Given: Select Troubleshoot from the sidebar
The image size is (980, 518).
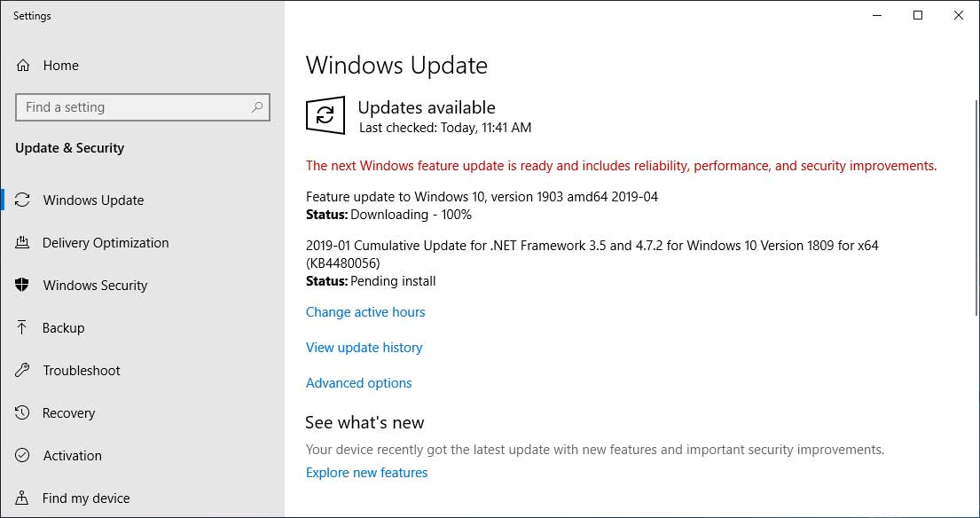Looking at the screenshot, I should 82,371.
